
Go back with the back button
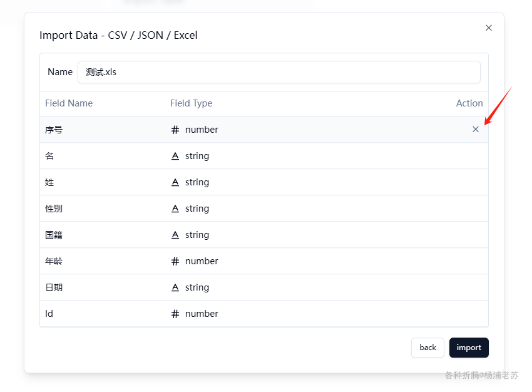tap(427, 348)
